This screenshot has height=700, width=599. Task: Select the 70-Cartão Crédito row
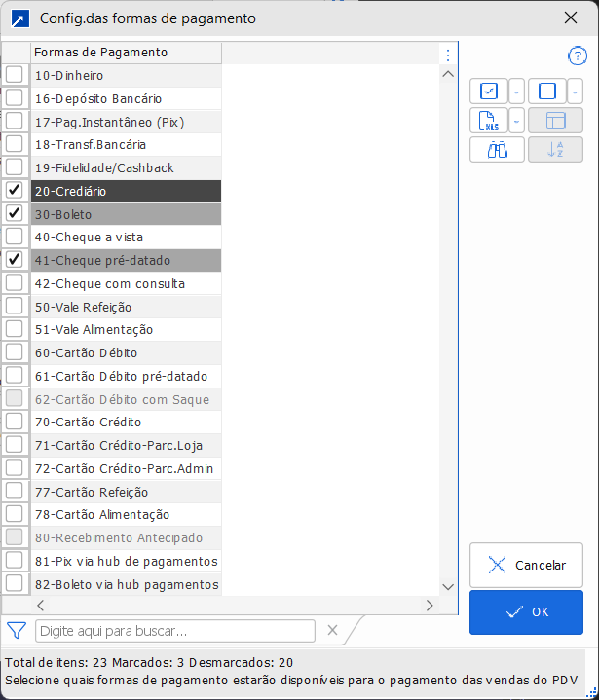point(126,423)
